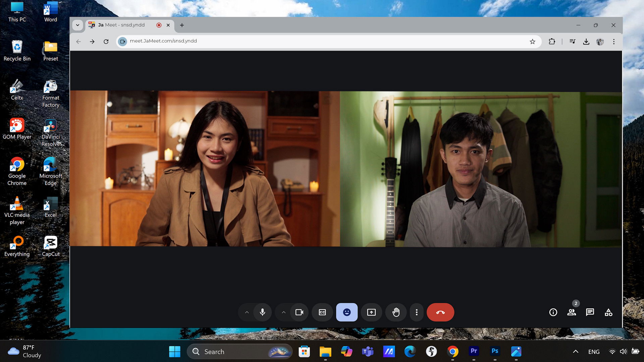Bookmark this page with the star icon
Viewport: 644px width, 362px height.
pos(532,42)
